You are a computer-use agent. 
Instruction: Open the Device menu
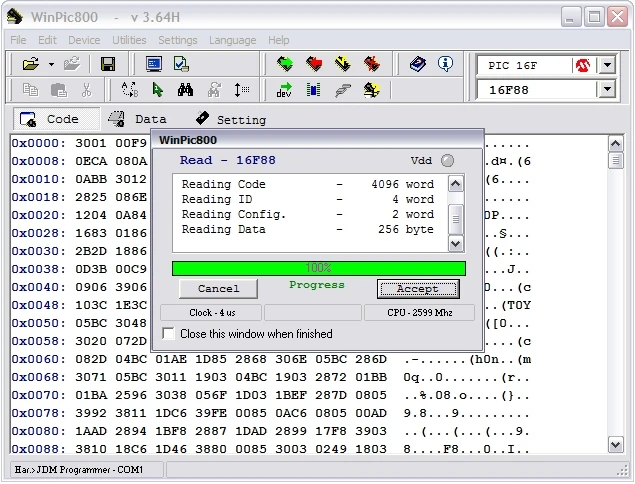[x=84, y=40]
